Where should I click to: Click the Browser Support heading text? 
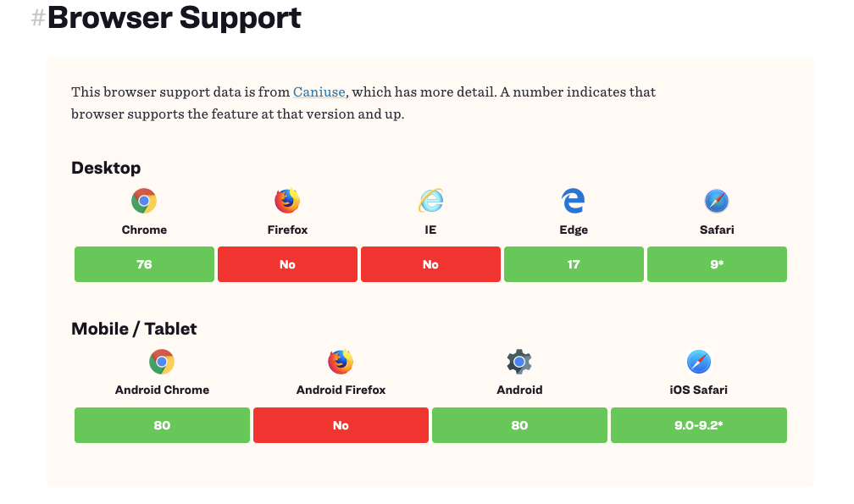(x=174, y=17)
